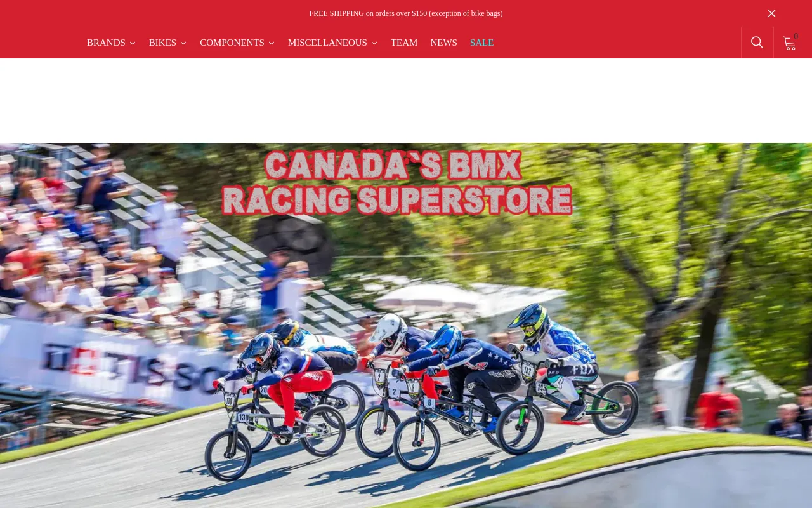The image size is (812, 508).
Task: Expand the BIKES chevron arrow
Action: [x=183, y=43]
